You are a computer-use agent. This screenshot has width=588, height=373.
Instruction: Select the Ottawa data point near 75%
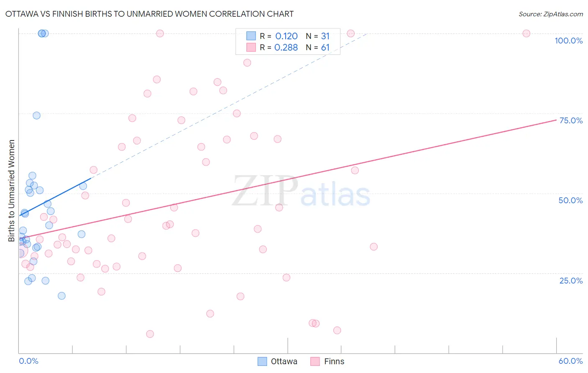36,115
